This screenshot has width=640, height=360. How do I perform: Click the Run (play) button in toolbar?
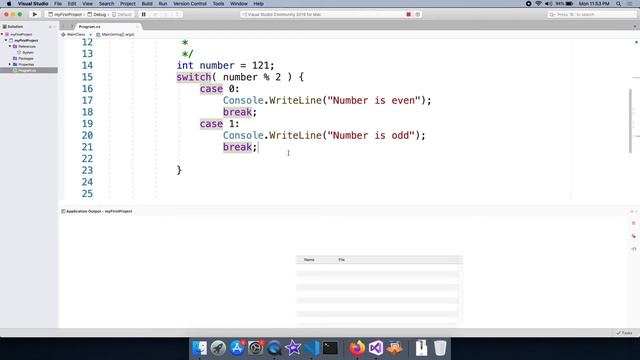coord(35,14)
